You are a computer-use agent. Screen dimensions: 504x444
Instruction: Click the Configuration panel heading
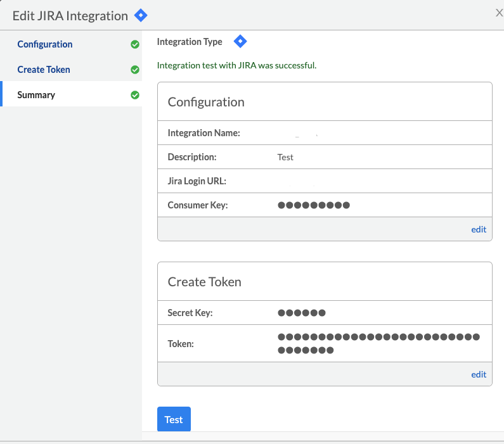click(x=206, y=102)
